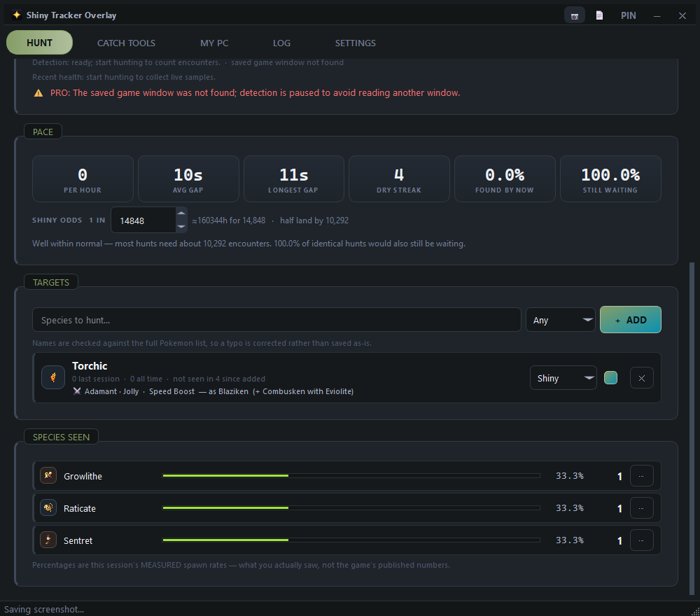700x616 pixels.
Task: Click the ADD target button
Action: pos(631,320)
